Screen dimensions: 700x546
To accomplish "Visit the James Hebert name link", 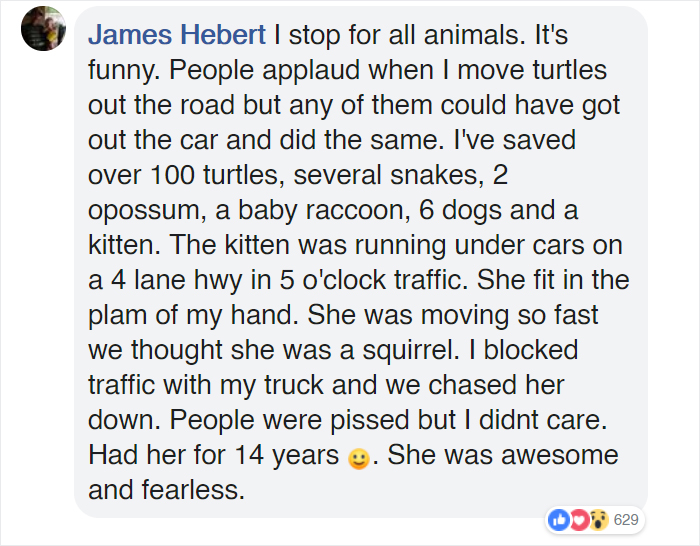I will [x=177, y=34].
